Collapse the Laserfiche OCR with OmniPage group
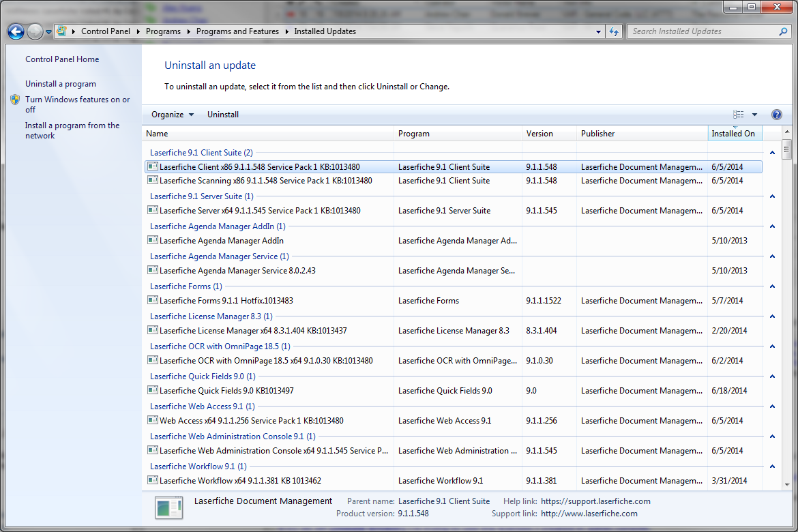 [772, 346]
